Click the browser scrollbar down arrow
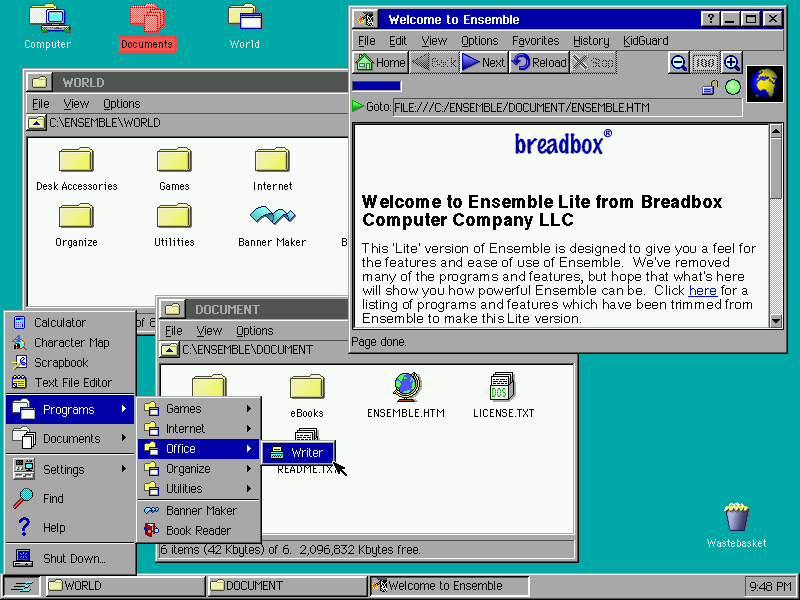Viewport: 800px width, 600px height. [776, 321]
